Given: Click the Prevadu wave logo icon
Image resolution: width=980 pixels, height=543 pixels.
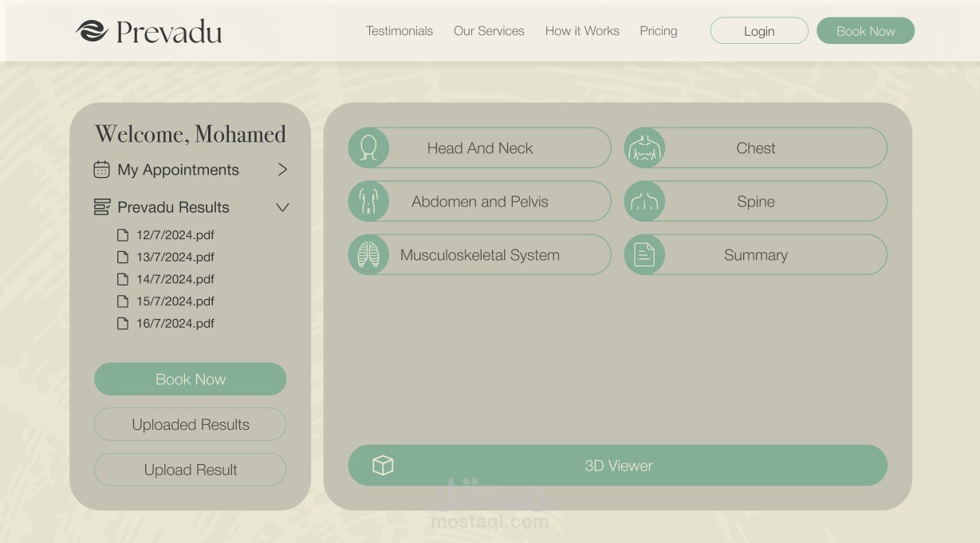Looking at the screenshot, I should coord(92,31).
